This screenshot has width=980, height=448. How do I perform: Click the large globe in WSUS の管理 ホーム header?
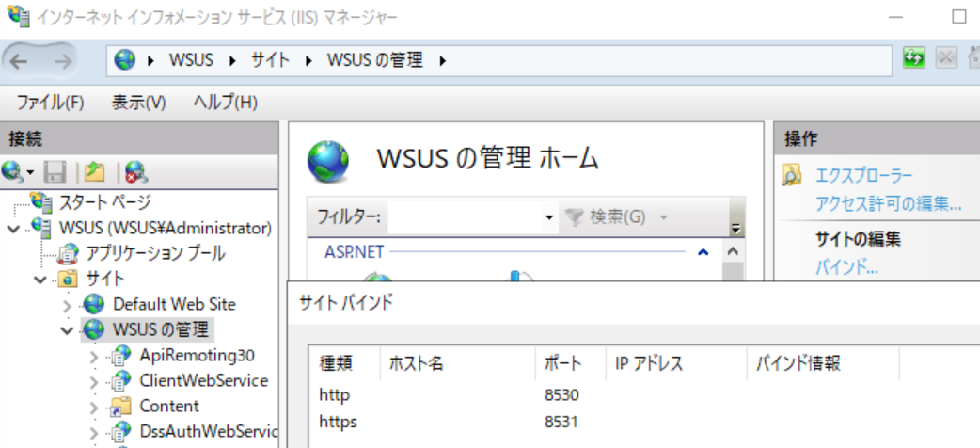pos(328,162)
